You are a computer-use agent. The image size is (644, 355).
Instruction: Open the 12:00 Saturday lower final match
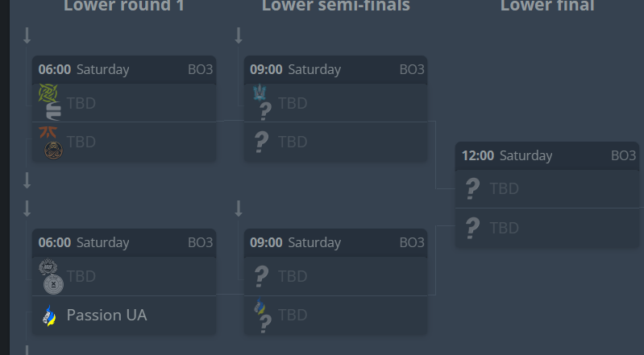(547, 155)
